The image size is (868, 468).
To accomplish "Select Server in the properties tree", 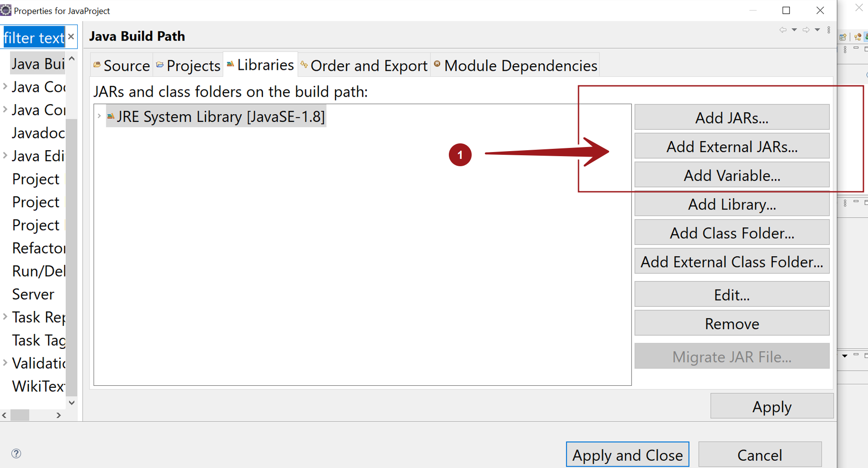I will tap(33, 294).
